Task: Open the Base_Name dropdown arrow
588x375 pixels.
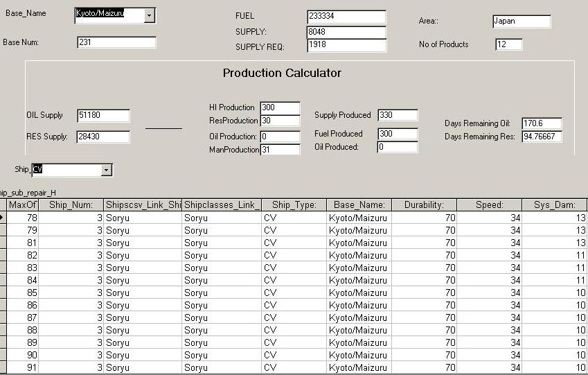Action: [150, 16]
